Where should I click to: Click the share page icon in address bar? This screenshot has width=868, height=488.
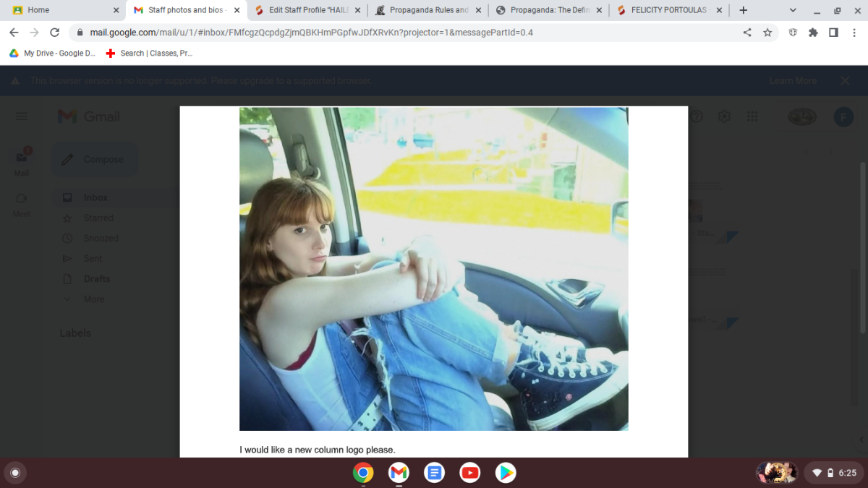747,33
